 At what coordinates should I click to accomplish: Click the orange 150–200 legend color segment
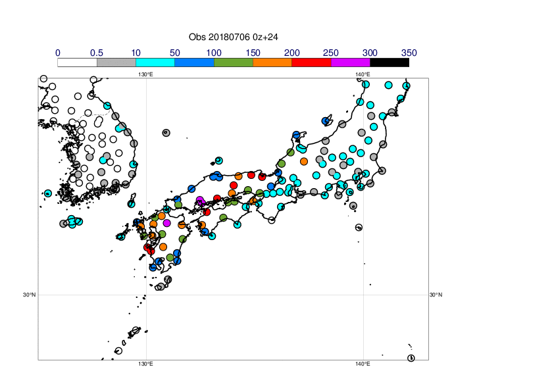coord(272,62)
